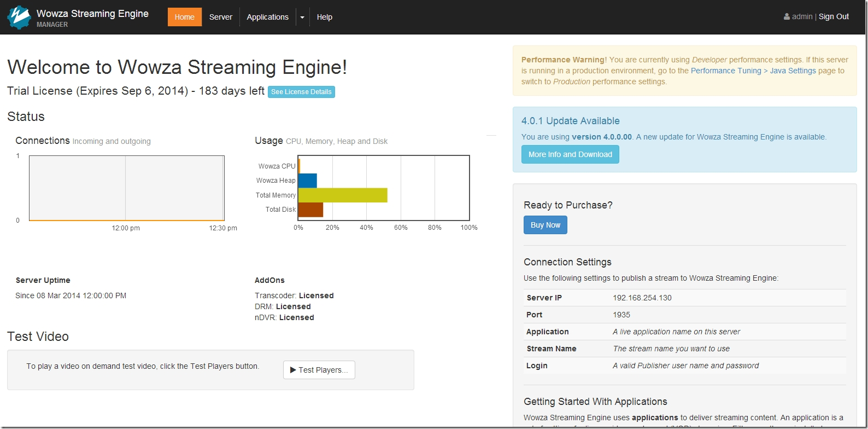Click the admin user icon

tap(787, 17)
